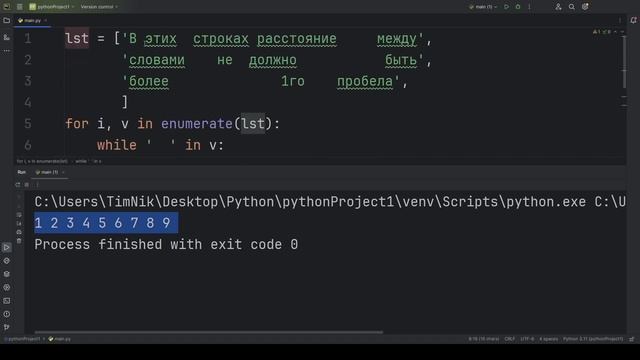Click the editor vertical scrollbar thumb
This screenshot has width=640, height=360.
624,62
